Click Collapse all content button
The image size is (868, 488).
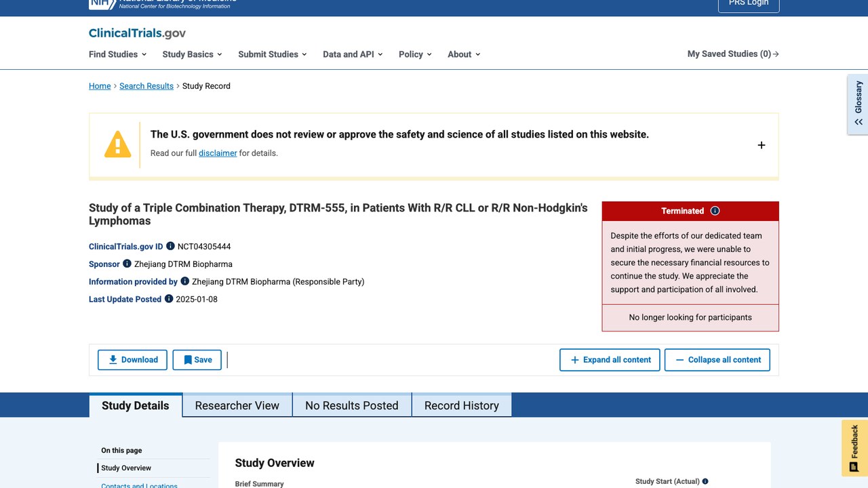[x=717, y=360]
